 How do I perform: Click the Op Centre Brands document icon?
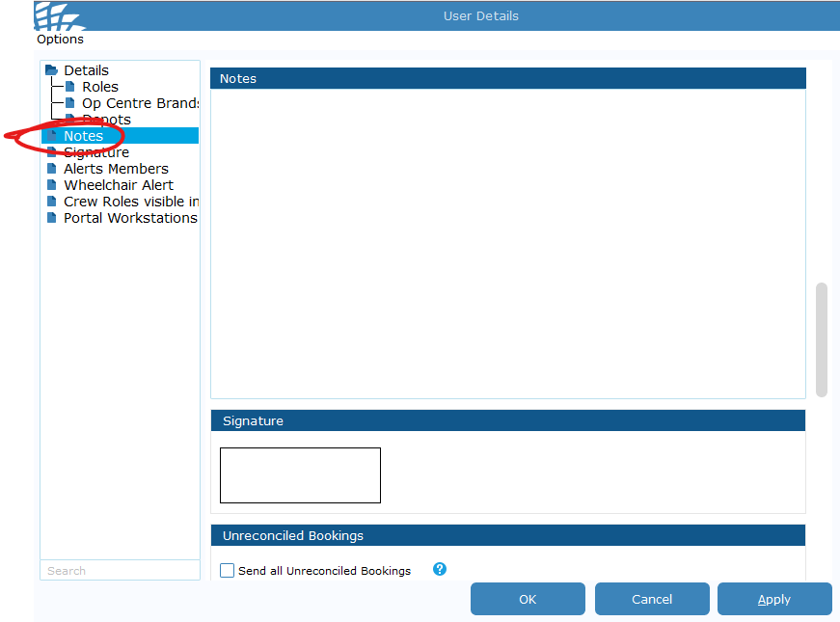point(70,103)
